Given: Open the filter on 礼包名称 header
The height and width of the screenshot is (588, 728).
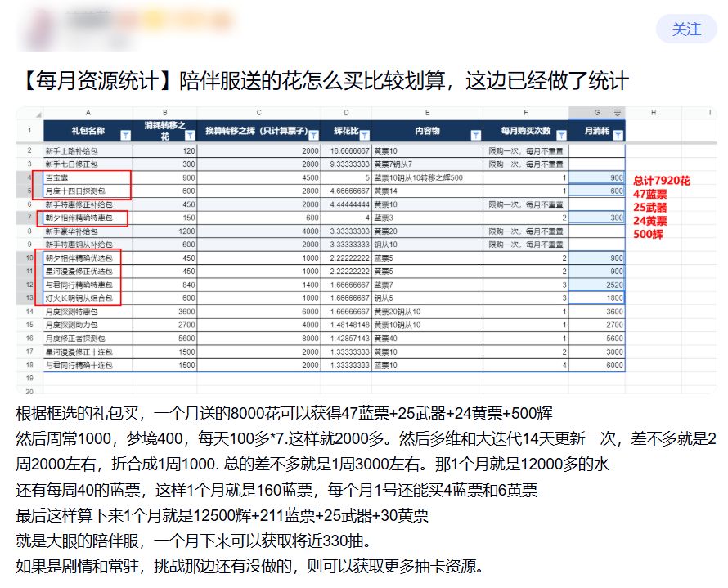Looking at the screenshot, I should coord(125,135).
